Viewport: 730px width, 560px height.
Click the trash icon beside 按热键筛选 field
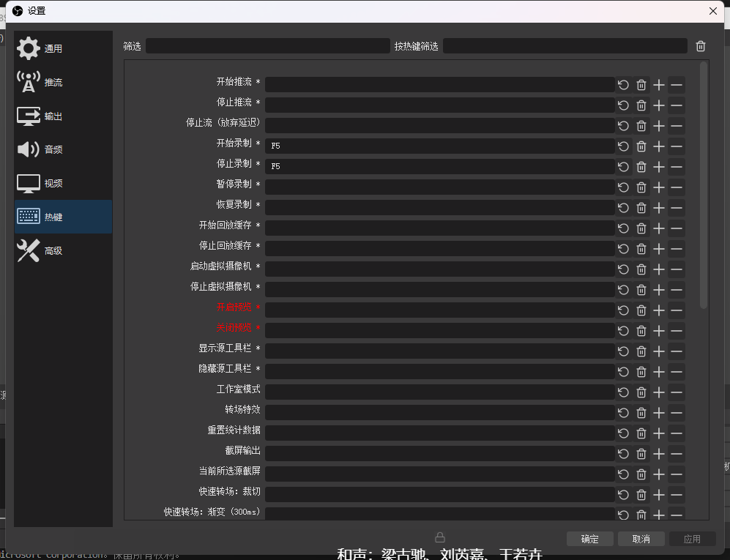click(701, 46)
